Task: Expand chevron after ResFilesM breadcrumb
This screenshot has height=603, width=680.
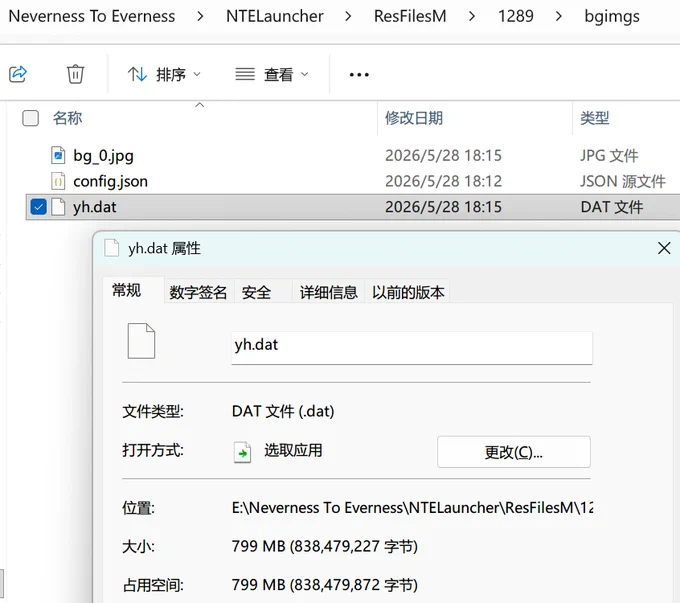Action: pyautogui.click(x=472, y=17)
